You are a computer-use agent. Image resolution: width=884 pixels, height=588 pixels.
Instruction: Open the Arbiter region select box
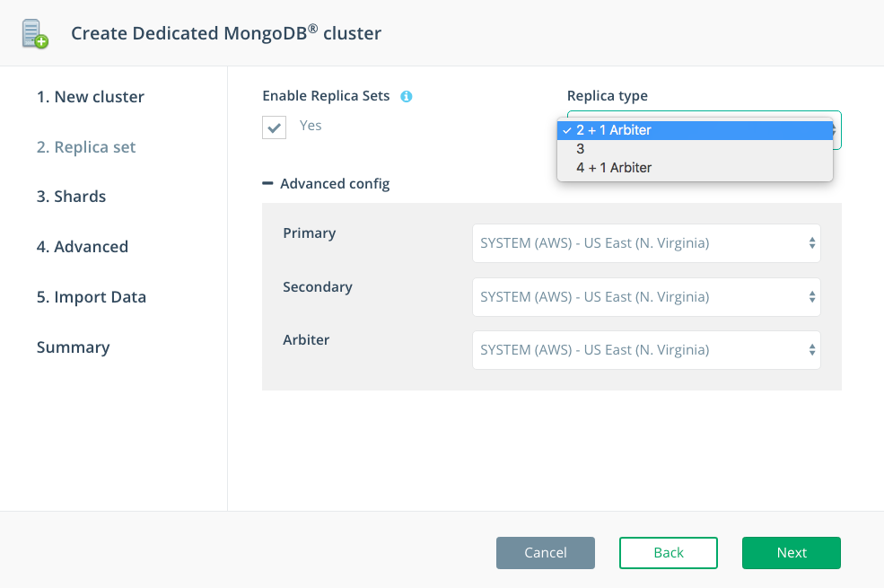(x=646, y=349)
